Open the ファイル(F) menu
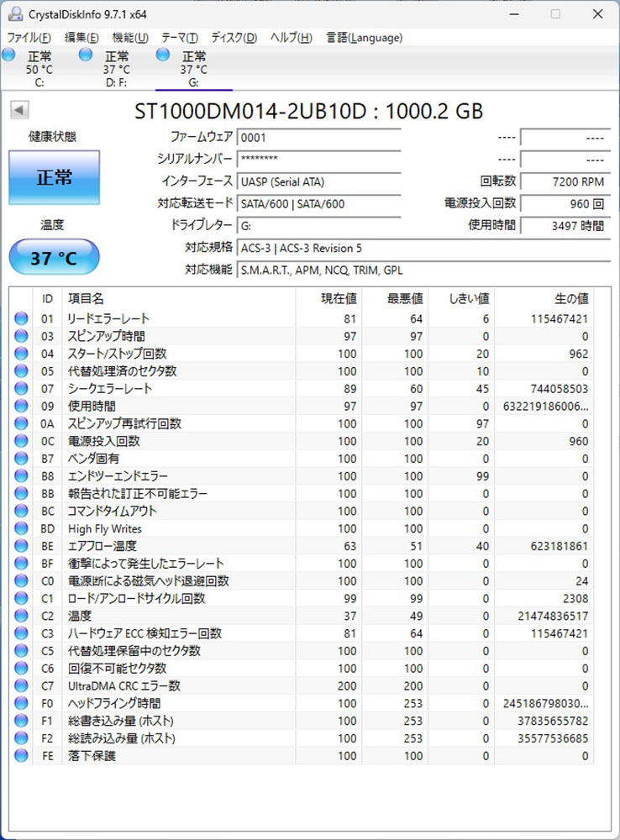The width and height of the screenshot is (620, 840). pyautogui.click(x=29, y=38)
